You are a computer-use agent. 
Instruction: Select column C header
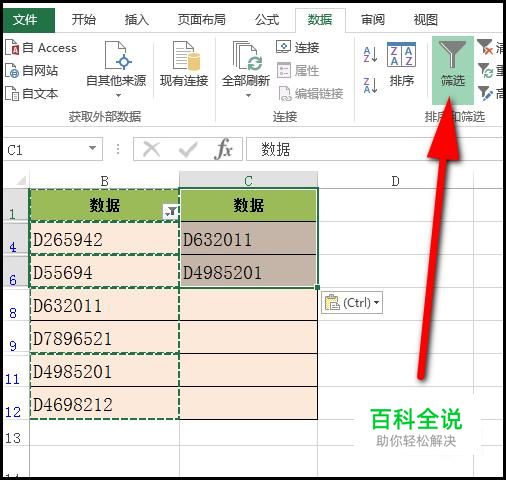click(x=248, y=180)
